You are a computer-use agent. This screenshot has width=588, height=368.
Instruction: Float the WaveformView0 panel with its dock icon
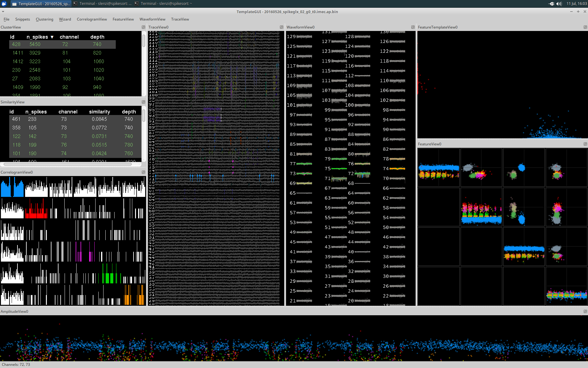[x=413, y=27]
